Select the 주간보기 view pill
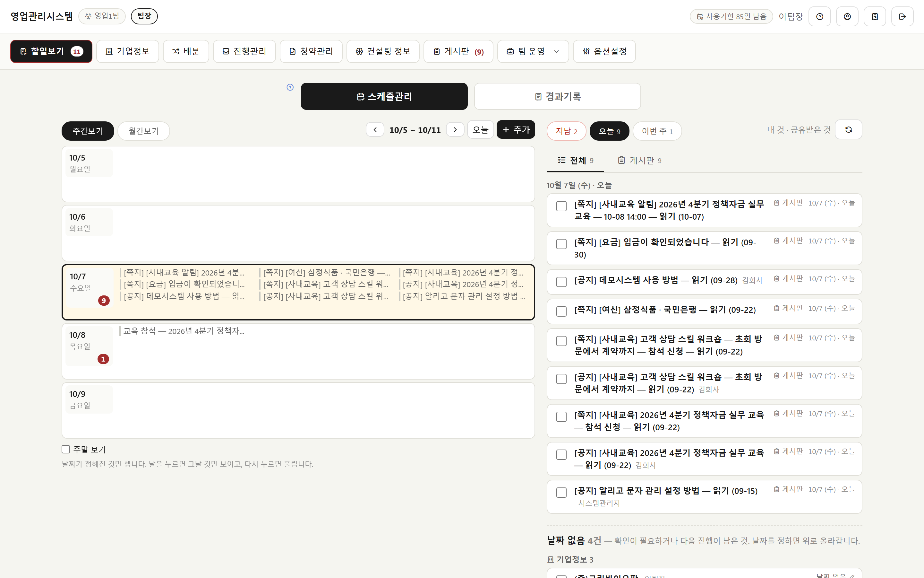 [88, 131]
